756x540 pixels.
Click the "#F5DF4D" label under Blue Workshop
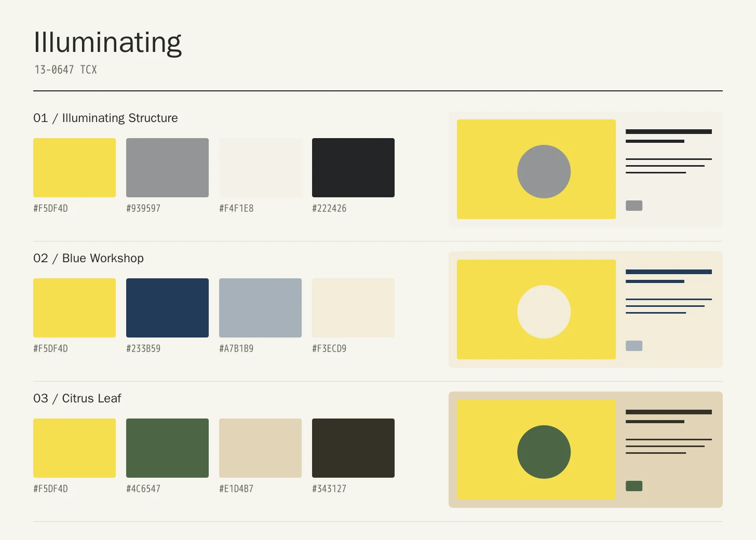coord(50,348)
